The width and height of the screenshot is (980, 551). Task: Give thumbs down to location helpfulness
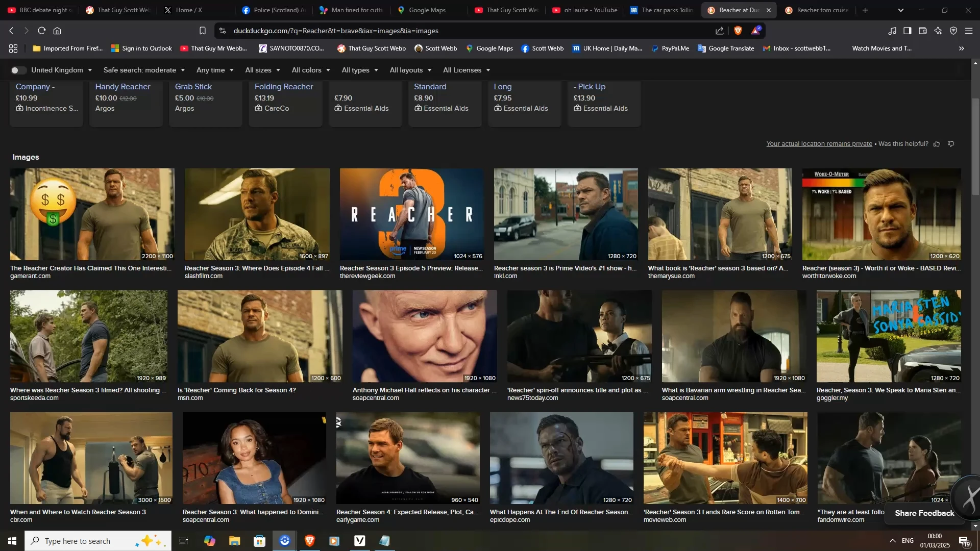coord(951,144)
